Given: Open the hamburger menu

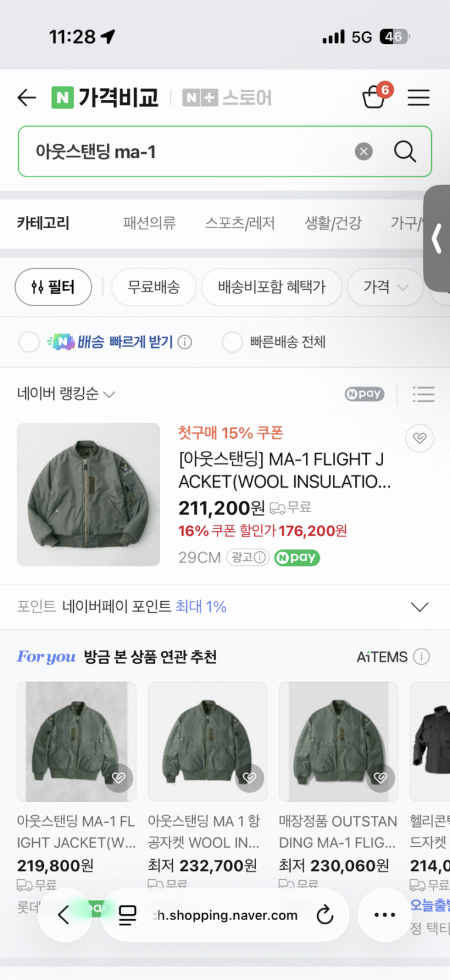Looking at the screenshot, I should 418,97.
